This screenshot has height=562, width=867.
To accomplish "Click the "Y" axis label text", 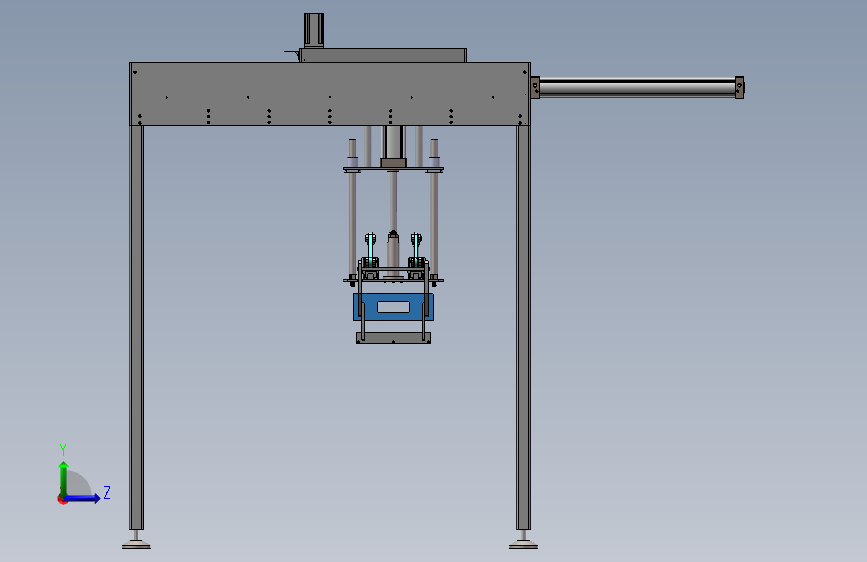I will coord(63,449).
